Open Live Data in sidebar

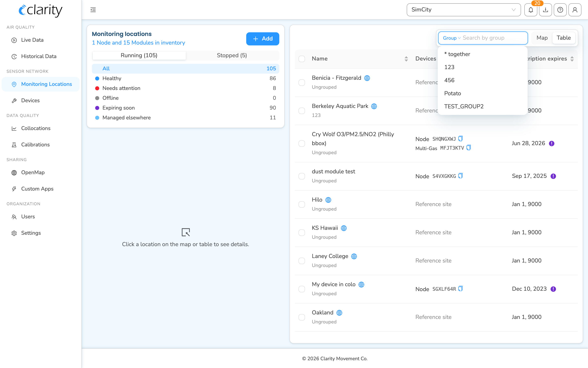pyautogui.click(x=41, y=40)
